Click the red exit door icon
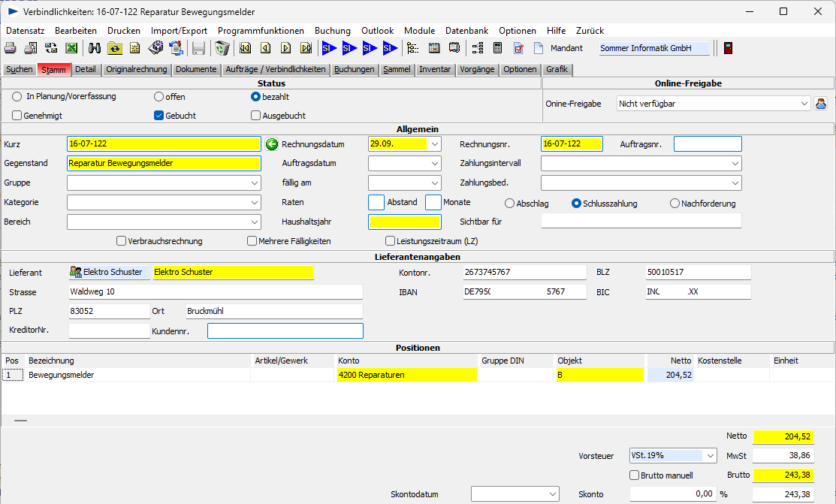The image size is (836, 504). point(728,49)
